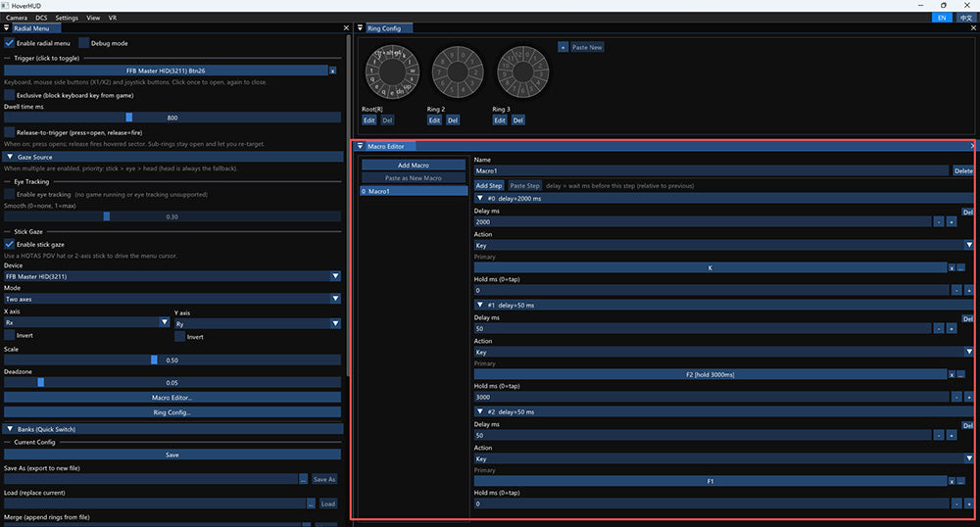Increase step #2 delay with plus button
The width and height of the screenshot is (980, 527).
point(952,435)
